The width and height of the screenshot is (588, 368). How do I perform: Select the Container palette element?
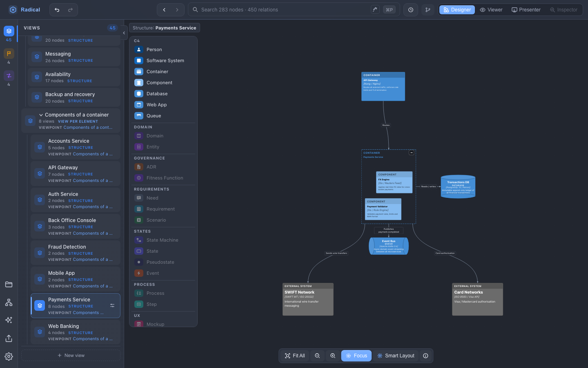163,72
